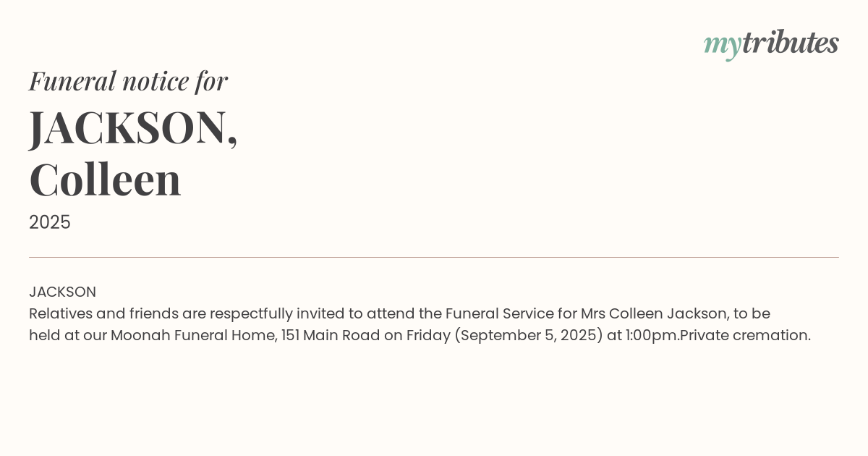Click the year "2025" below the name
This screenshot has height=456, width=868.
pos(50,222)
